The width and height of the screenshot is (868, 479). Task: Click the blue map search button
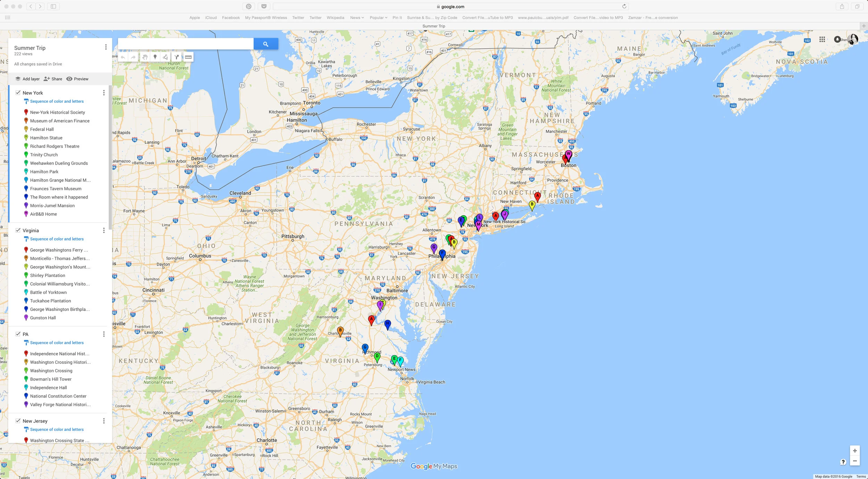click(266, 44)
